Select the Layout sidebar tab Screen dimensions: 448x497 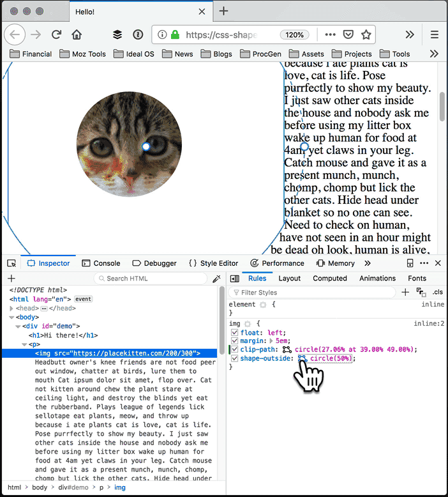pyautogui.click(x=289, y=279)
